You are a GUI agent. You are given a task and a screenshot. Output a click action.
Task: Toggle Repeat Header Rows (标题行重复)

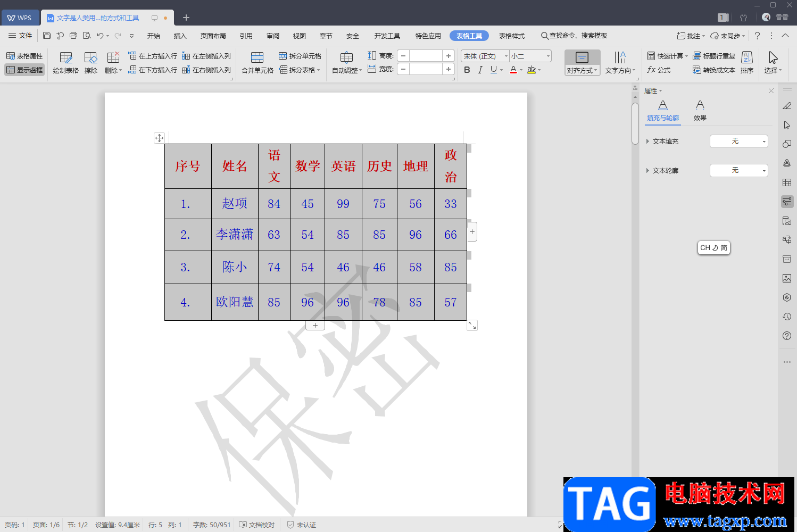click(x=714, y=56)
